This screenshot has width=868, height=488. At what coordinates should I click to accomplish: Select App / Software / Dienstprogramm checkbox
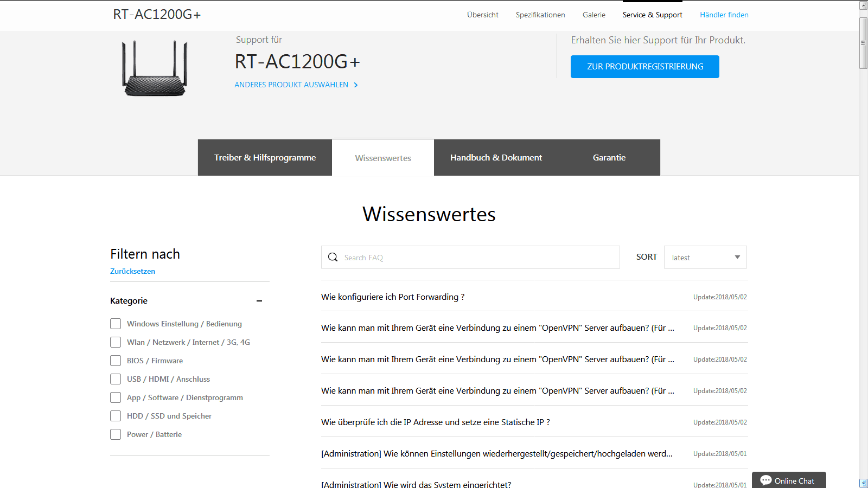tap(116, 397)
